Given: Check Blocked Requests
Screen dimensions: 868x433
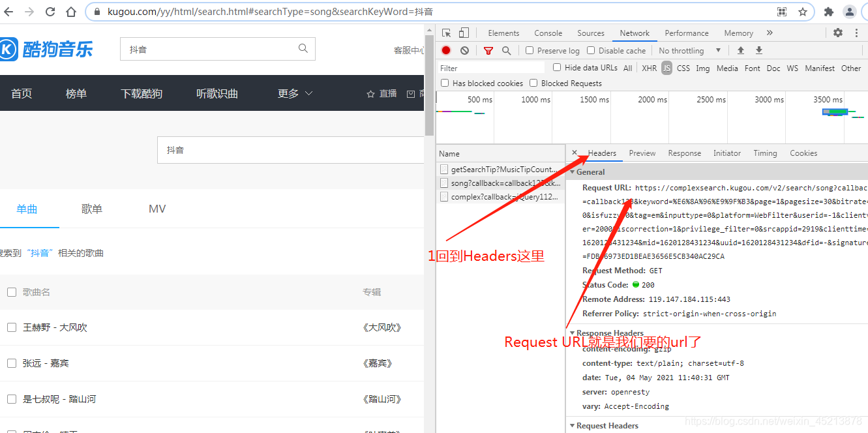Looking at the screenshot, I should pos(533,83).
